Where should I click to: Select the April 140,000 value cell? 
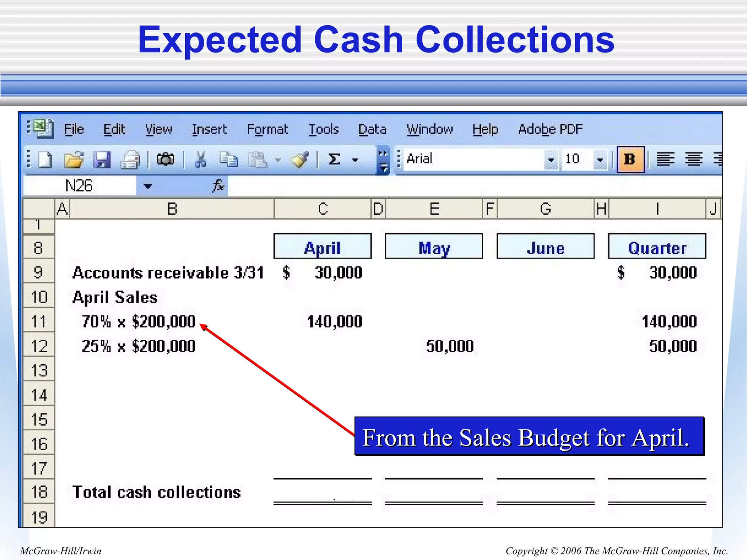334,322
